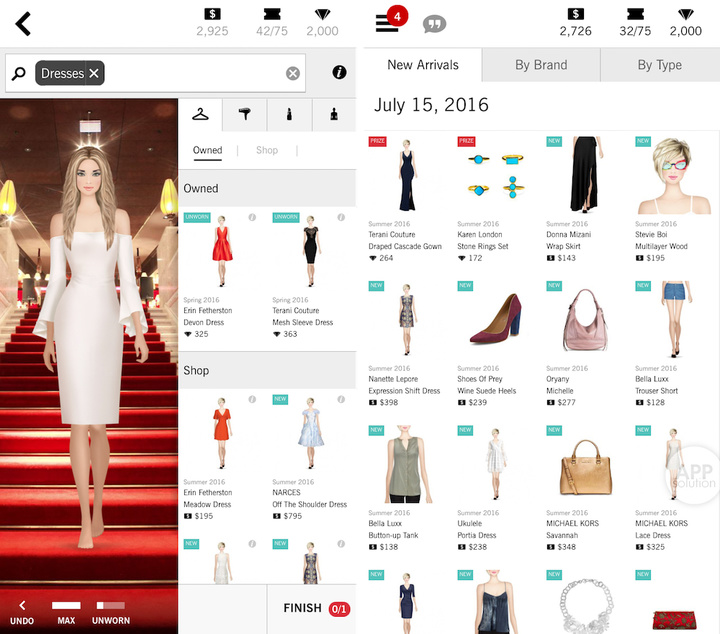Tap the diamond icon on right screen
The height and width of the screenshot is (634, 720).
click(686, 14)
